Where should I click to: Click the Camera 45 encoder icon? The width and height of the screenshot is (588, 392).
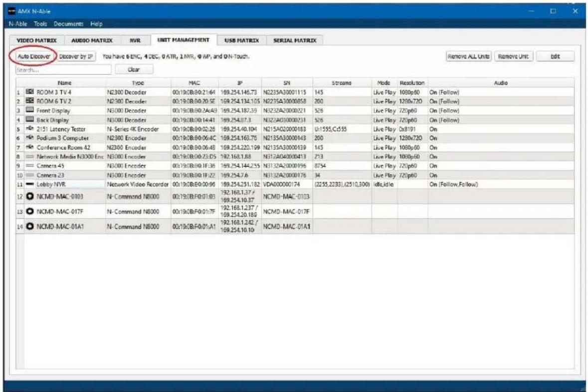point(29,166)
